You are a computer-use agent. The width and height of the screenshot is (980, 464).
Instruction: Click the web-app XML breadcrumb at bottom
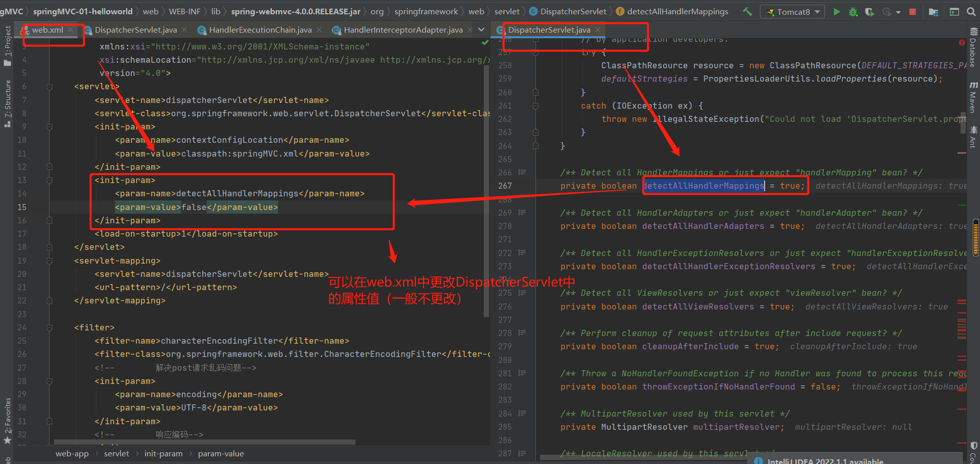coord(72,454)
